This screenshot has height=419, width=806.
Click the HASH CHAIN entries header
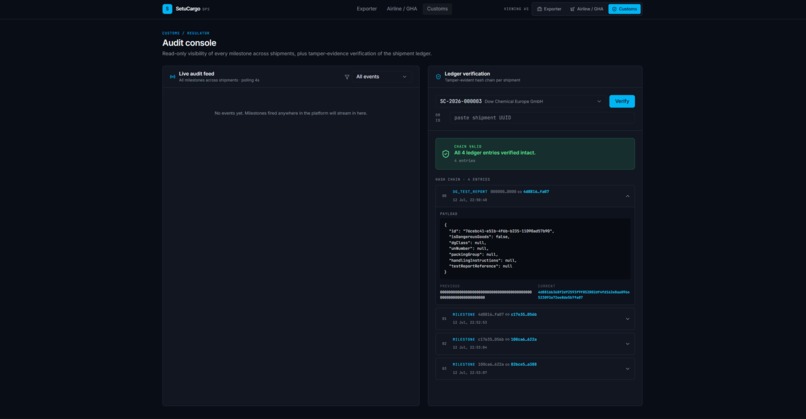point(463,179)
